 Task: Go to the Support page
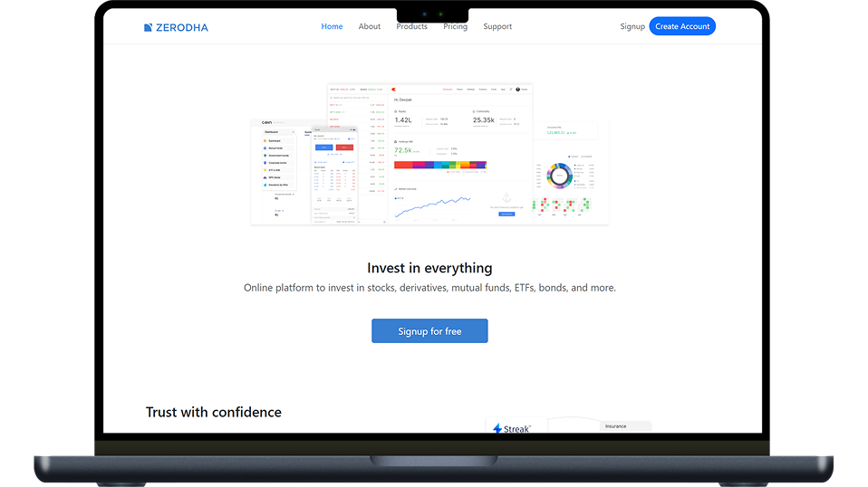[497, 26]
